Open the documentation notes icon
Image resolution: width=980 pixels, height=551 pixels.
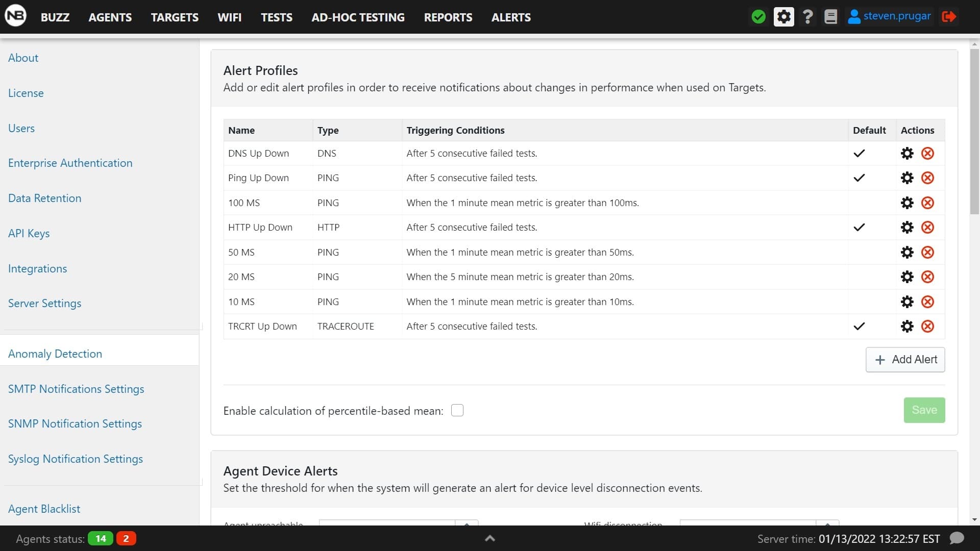[831, 17]
